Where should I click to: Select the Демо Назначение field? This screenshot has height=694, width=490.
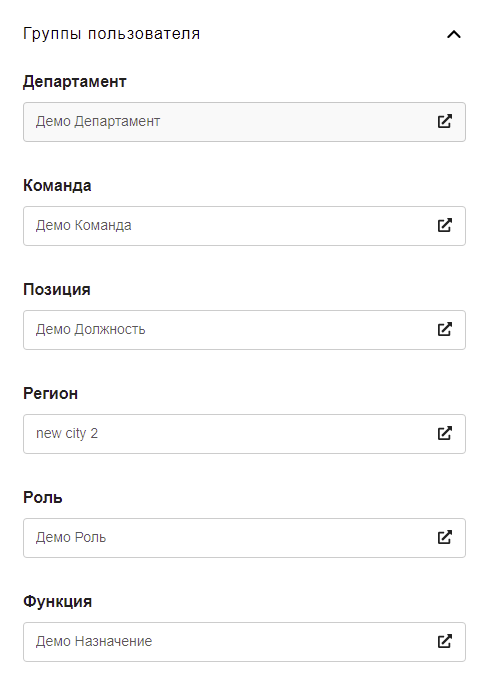pyautogui.click(x=244, y=642)
